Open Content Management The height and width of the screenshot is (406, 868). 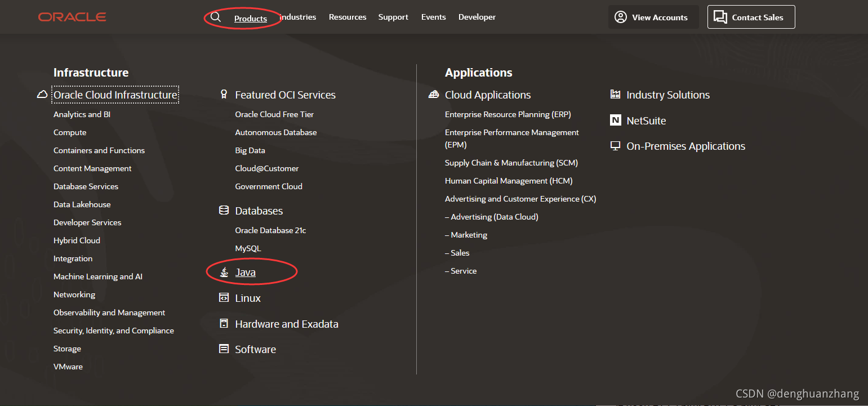click(92, 168)
